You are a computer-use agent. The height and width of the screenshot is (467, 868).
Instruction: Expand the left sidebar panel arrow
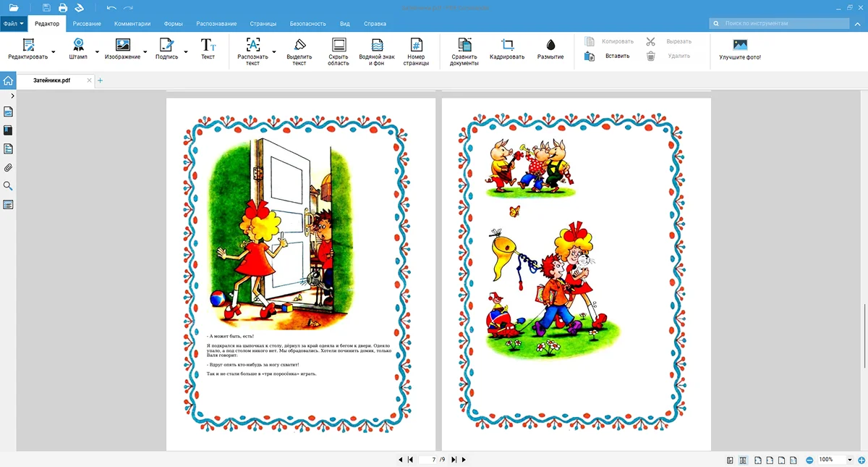12,96
